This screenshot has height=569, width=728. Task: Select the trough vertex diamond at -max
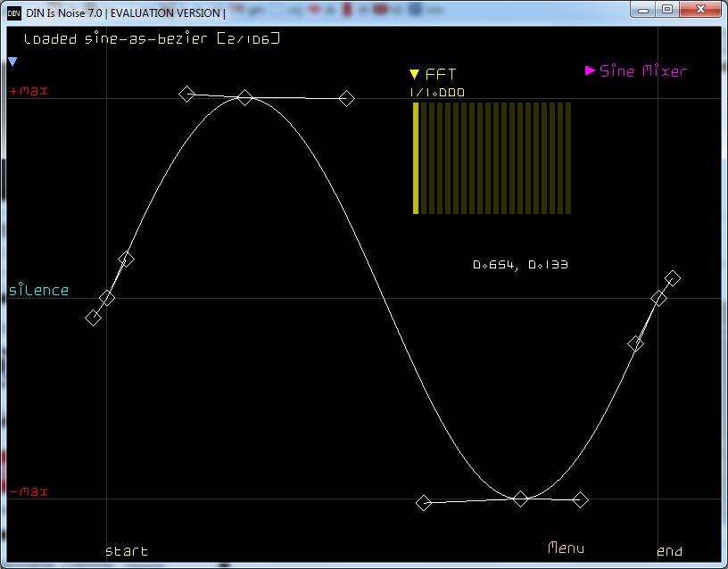(x=521, y=499)
